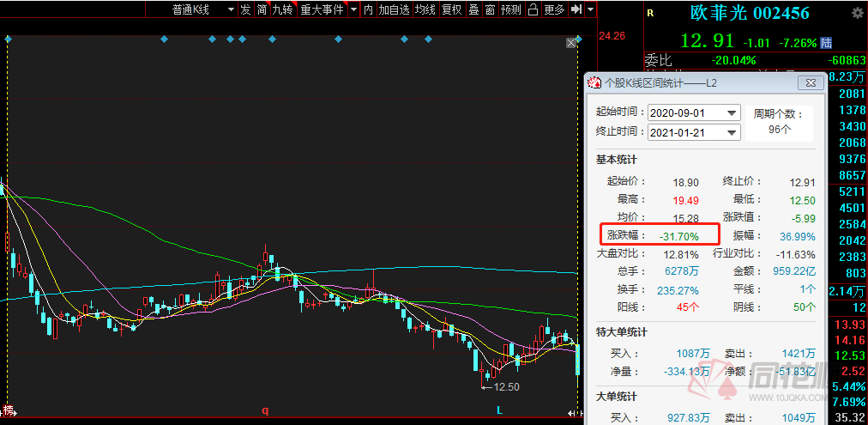Click the jump-to-end arrow icon

576,9
